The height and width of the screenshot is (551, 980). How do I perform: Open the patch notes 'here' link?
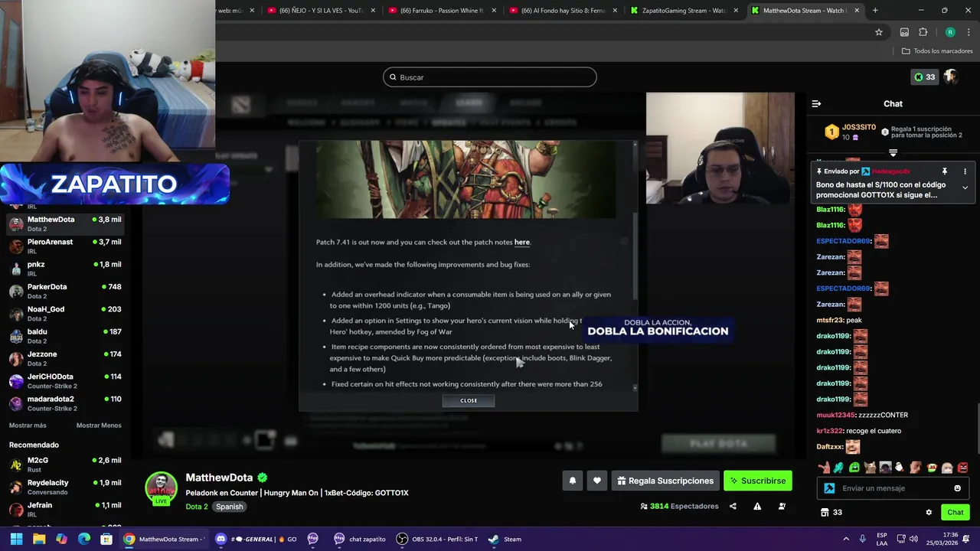pyautogui.click(x=522, y=242)
